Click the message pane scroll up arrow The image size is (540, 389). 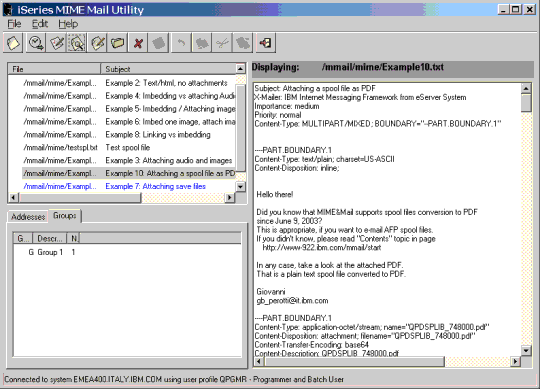(x=526, y=88)
